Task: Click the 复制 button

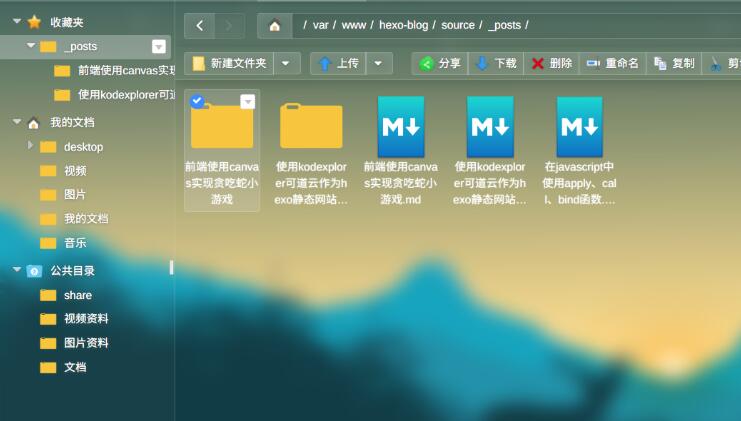Action: [674, 63]
